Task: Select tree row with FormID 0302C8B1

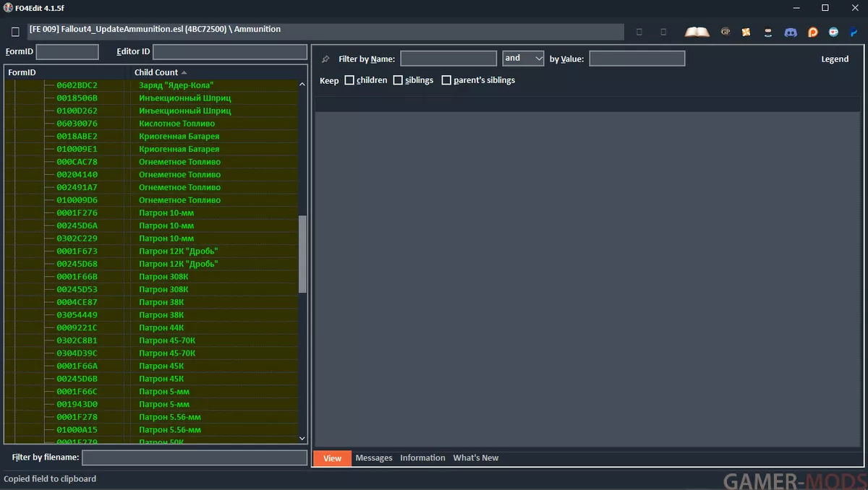Action: [151, 340]
